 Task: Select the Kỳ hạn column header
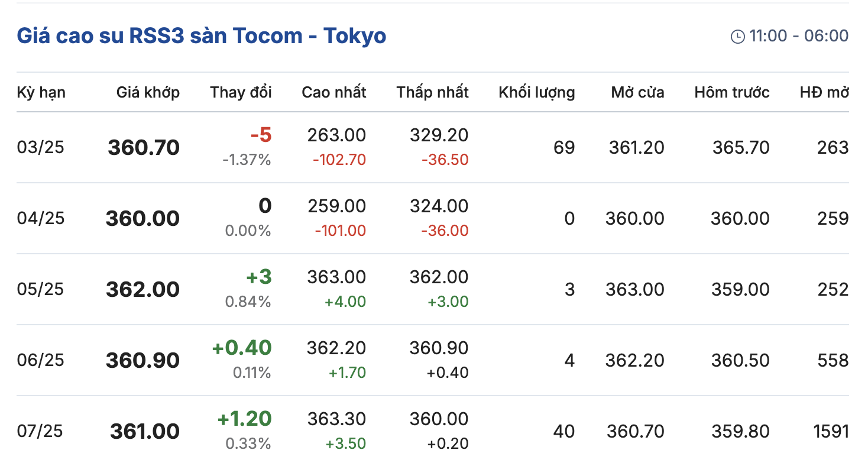[41, 92]
